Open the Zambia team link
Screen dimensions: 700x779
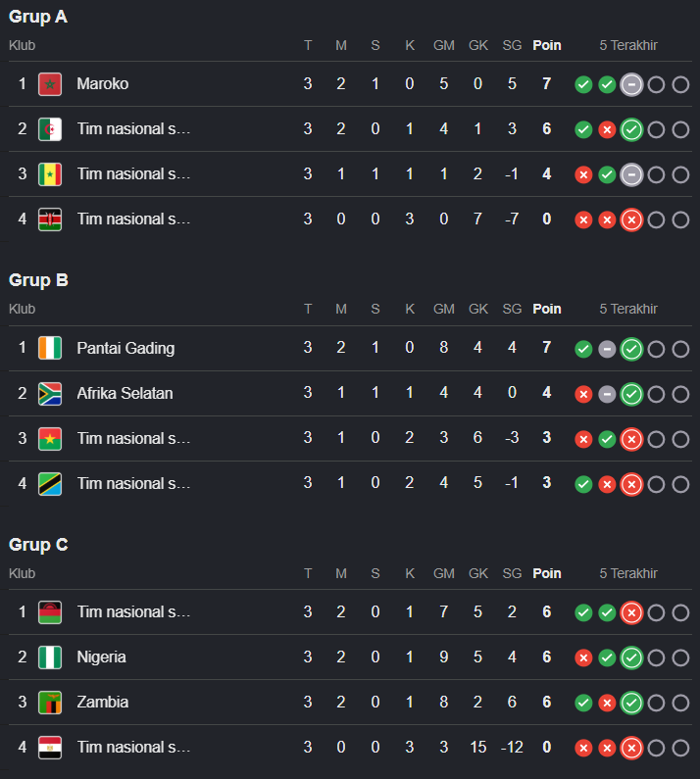102,702
